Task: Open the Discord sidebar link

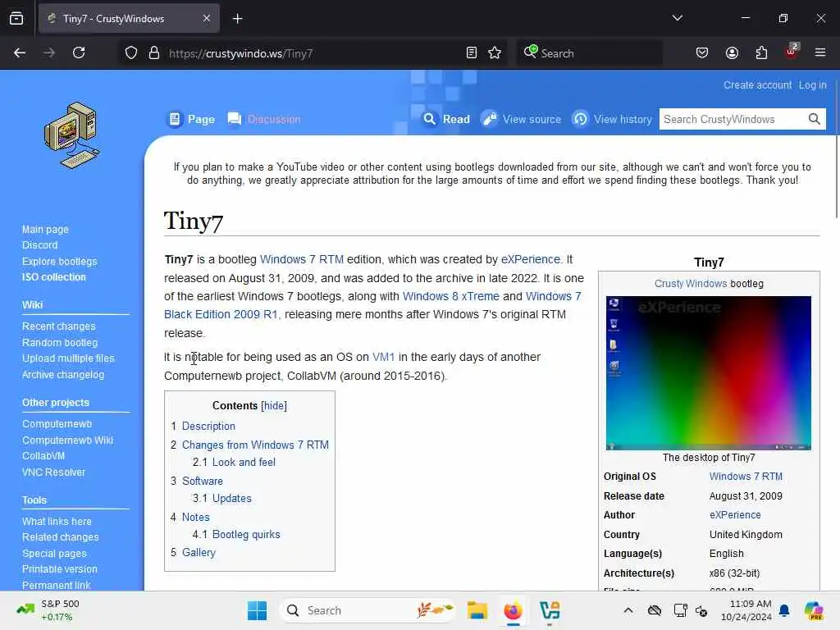Action: click(x=39, y=244)
